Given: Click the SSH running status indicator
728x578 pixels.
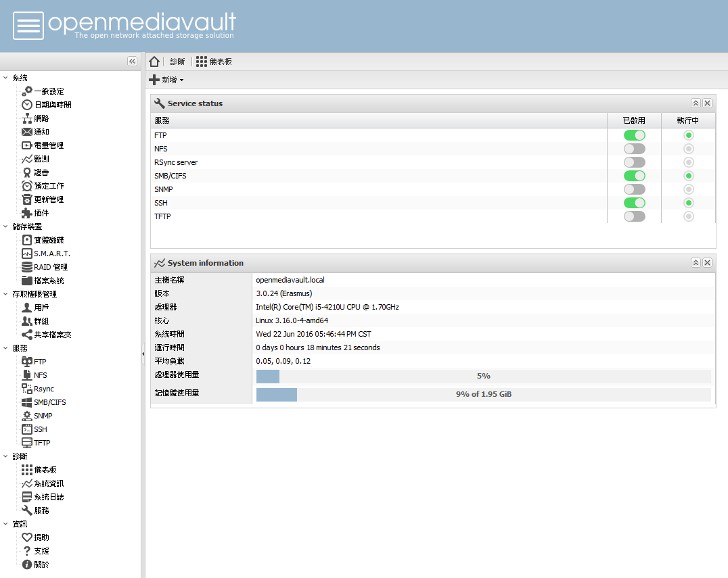Looking at the screenshot, I should [689, 203].
